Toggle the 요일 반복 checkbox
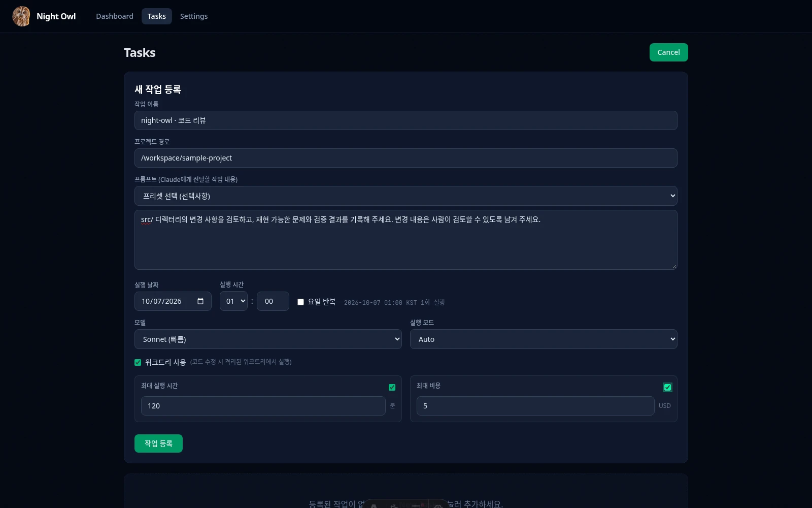This screenshot has width=812, height=508. coord(300,302)
